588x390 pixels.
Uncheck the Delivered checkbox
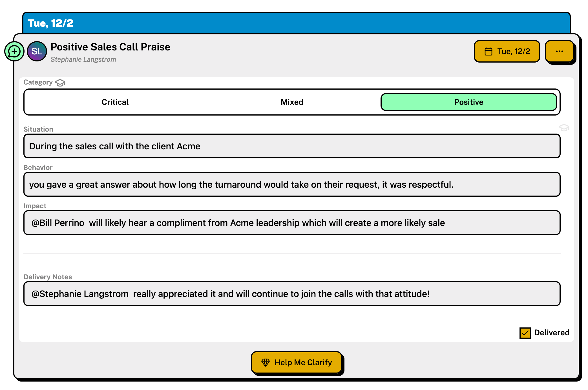(525, 333)
